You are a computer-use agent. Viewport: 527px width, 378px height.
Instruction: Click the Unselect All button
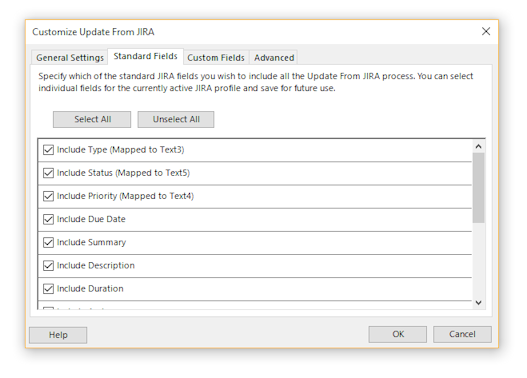click(x=176, y=119)
